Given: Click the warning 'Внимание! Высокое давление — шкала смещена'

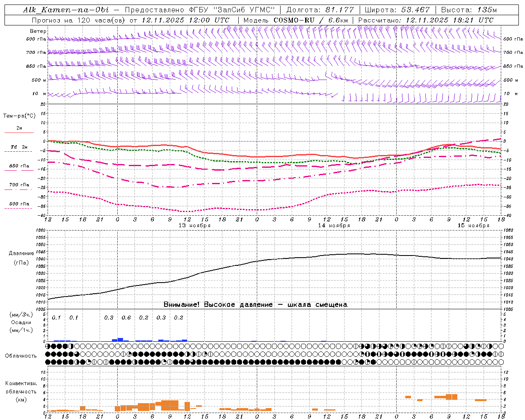Looking at the screenshot, I should coord(256,305).
